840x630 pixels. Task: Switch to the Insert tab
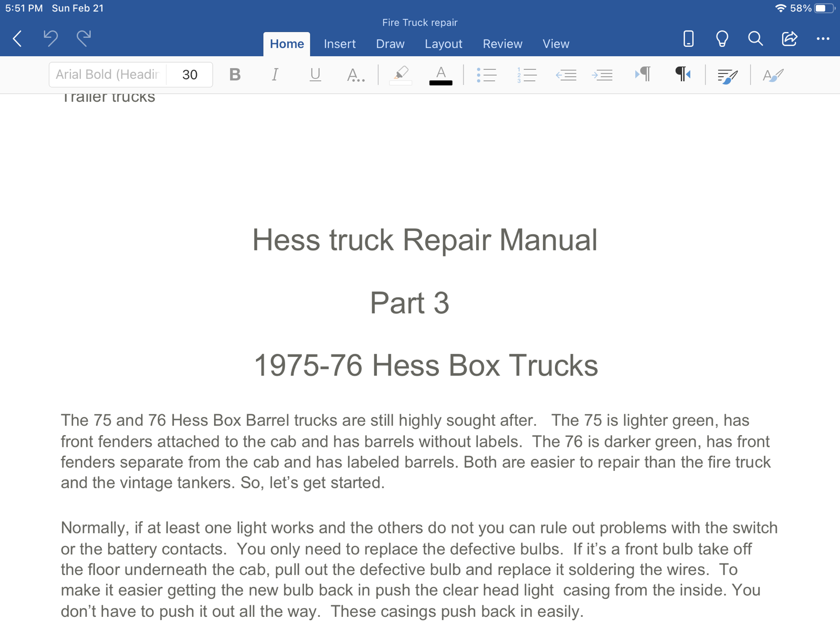(x=340, y=44)
